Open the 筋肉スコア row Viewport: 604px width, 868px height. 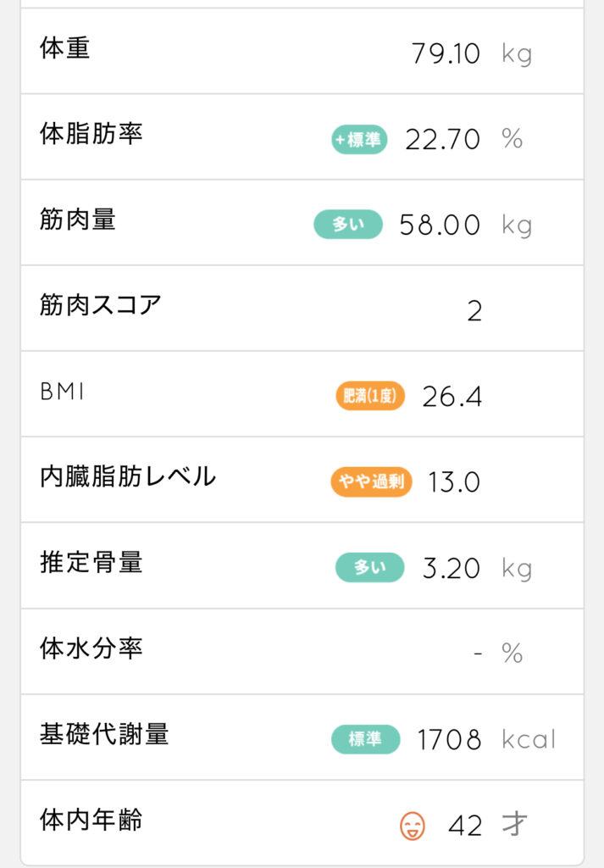point(302,309)
